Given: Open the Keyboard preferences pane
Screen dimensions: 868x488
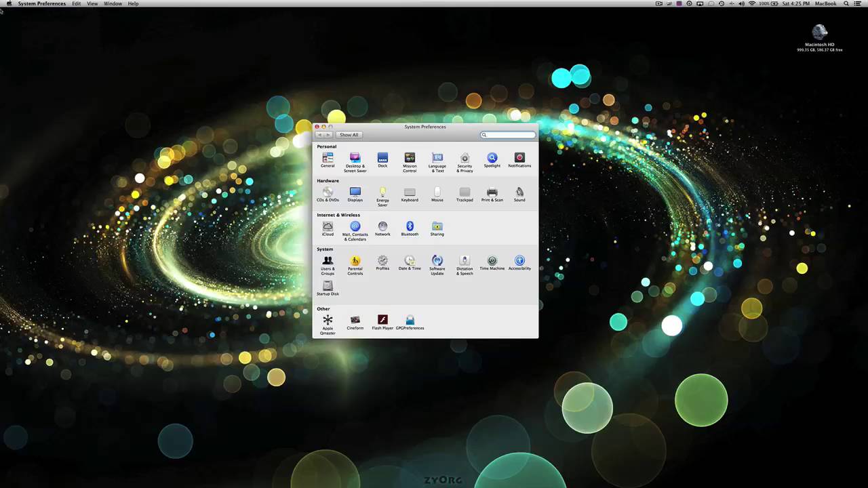Looking at the screenshot, I should 410,195.
